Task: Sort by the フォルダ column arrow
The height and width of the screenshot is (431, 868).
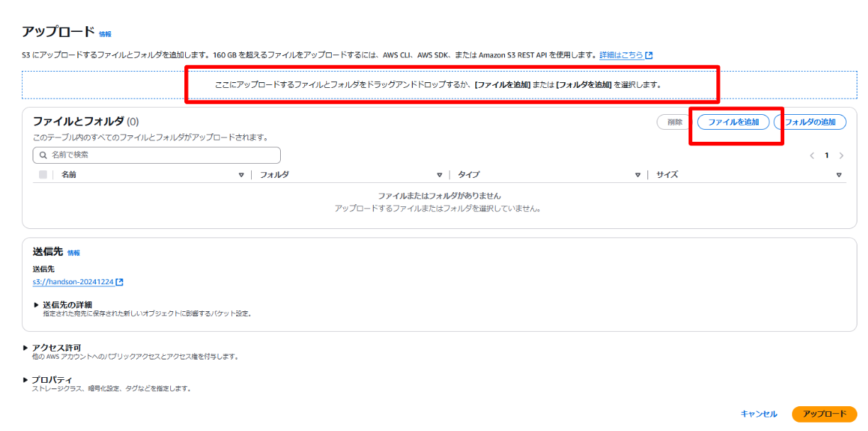Action: [440, 175]
